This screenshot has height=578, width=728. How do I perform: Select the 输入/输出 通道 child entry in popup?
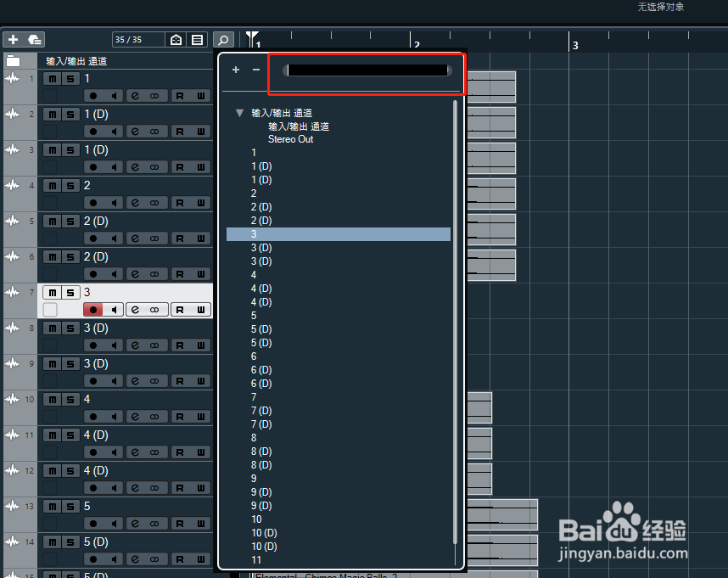(299, 126)
